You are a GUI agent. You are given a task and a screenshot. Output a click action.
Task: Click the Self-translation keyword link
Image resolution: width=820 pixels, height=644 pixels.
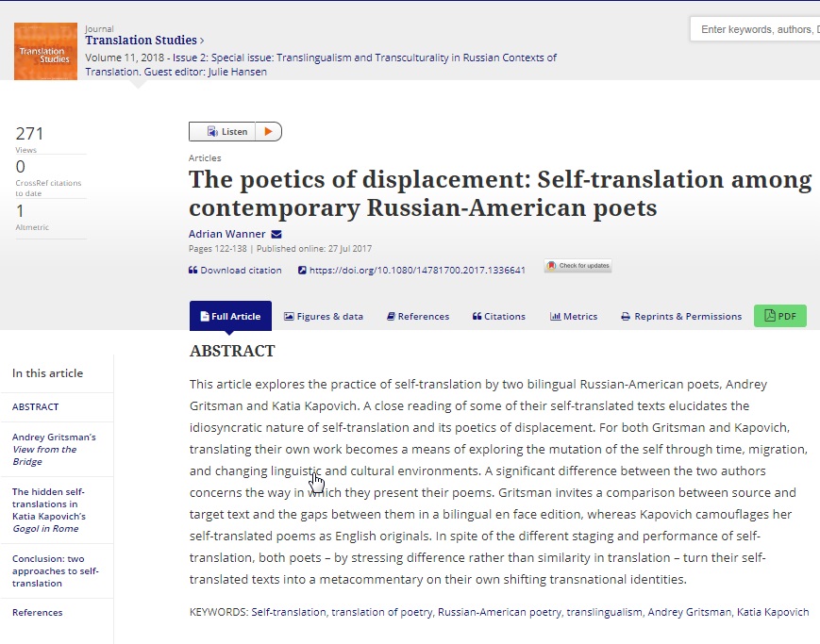[x=289, y=612]
